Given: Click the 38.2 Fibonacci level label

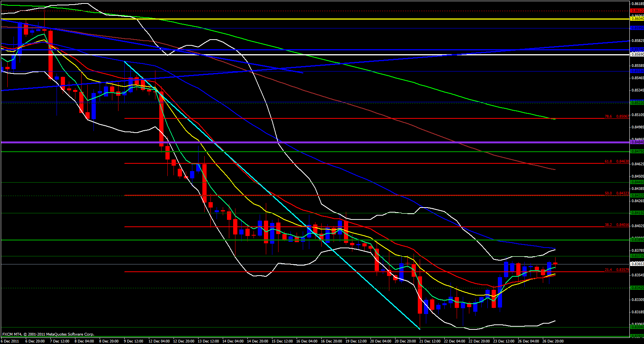Looking at the screenshot, I should pos(617,225).
